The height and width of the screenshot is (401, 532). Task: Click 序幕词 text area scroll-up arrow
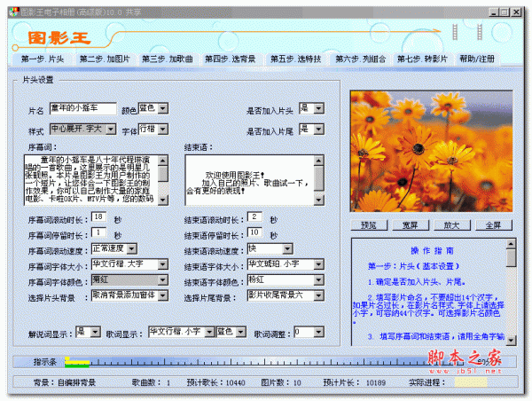[x=163, y=161]
